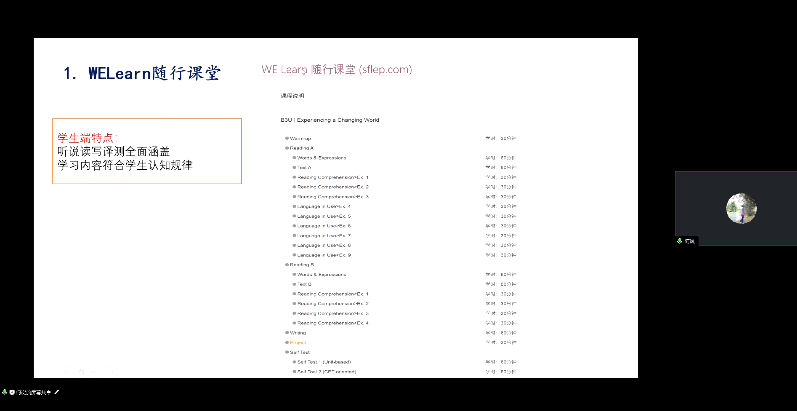Select Text A in the course list
This screenshot has width=797, height=411.
click(x=304, y=167)
